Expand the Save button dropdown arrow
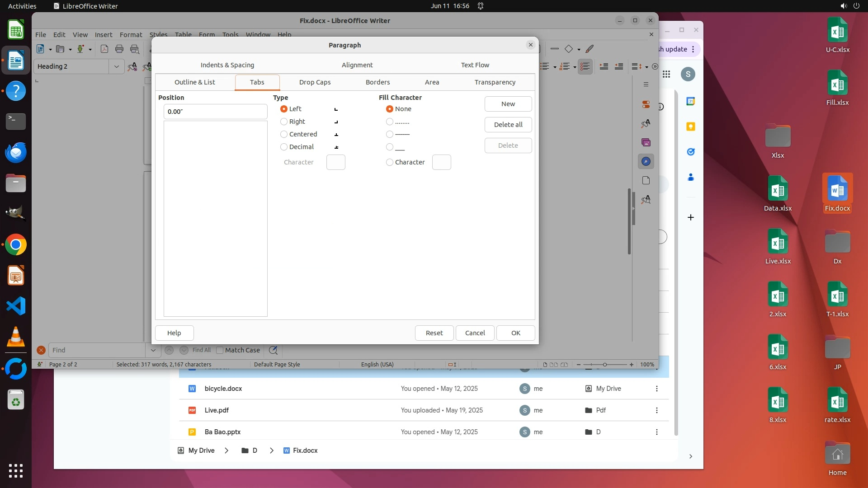 [90, 49]
